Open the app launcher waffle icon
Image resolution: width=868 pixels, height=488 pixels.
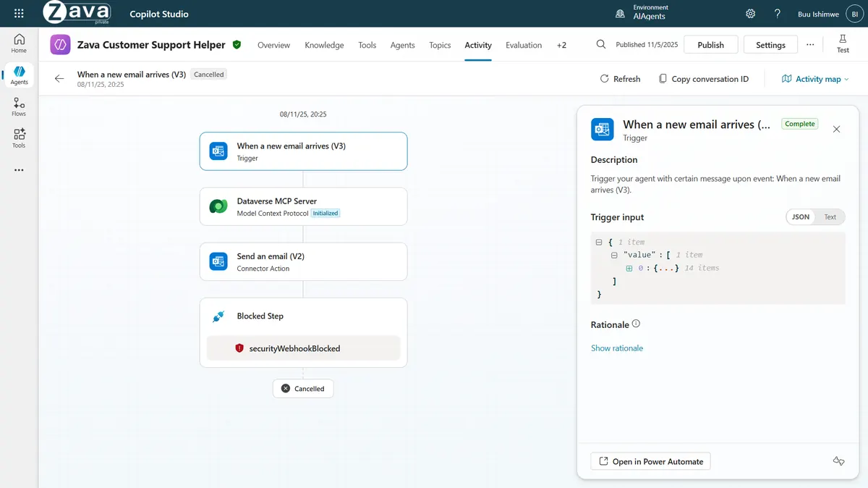[x=19, y=14]
